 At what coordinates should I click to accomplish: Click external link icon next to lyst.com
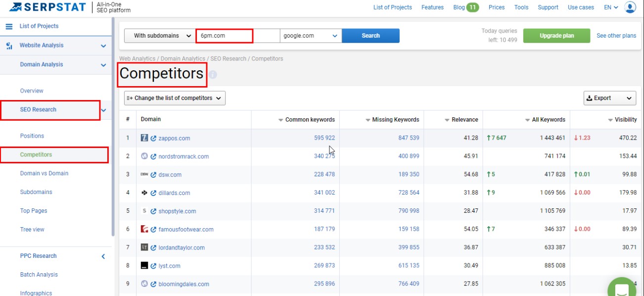pos(153,266)
